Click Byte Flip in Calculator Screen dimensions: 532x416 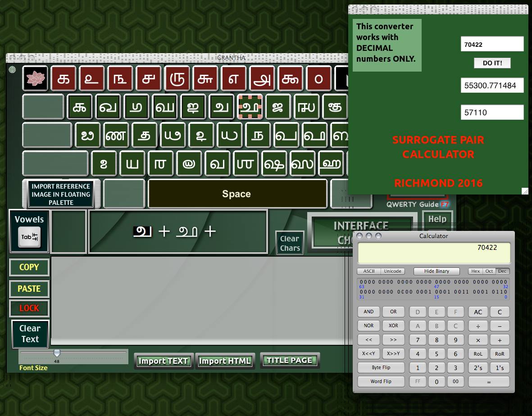(381, 367)
